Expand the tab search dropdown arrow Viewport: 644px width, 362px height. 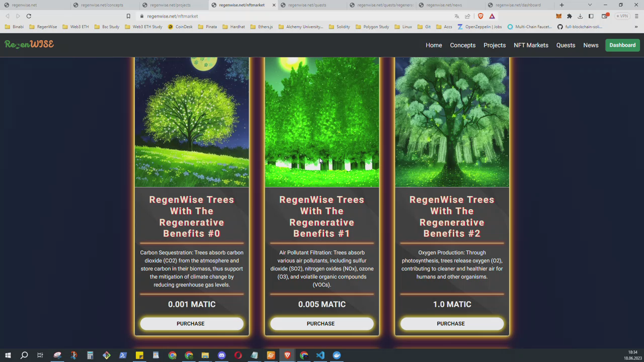pos(590,5)
